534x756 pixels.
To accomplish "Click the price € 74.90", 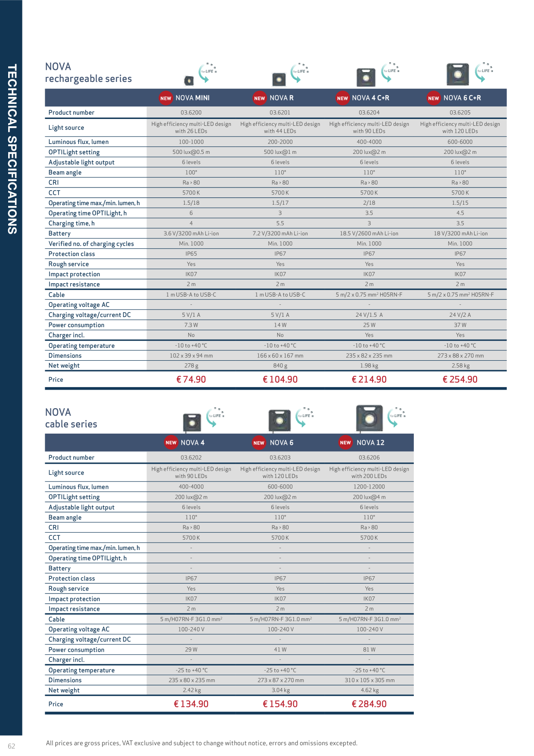I will click(191, 379).
